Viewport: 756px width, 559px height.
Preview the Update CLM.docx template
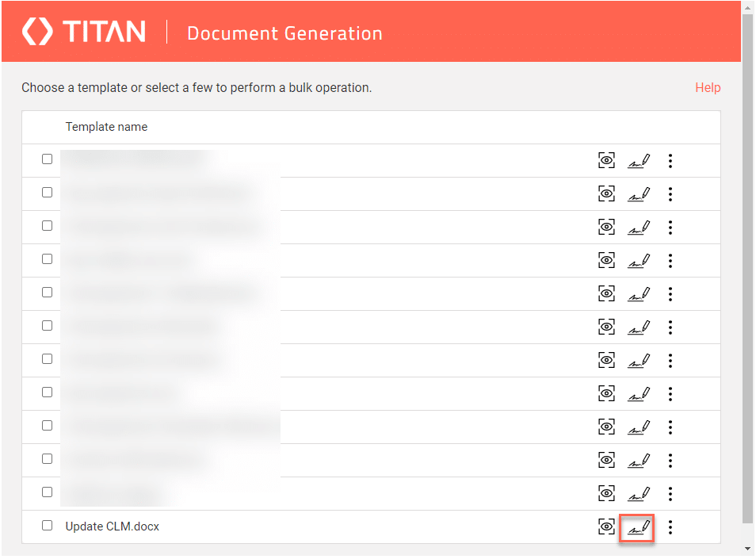point(606,526)
